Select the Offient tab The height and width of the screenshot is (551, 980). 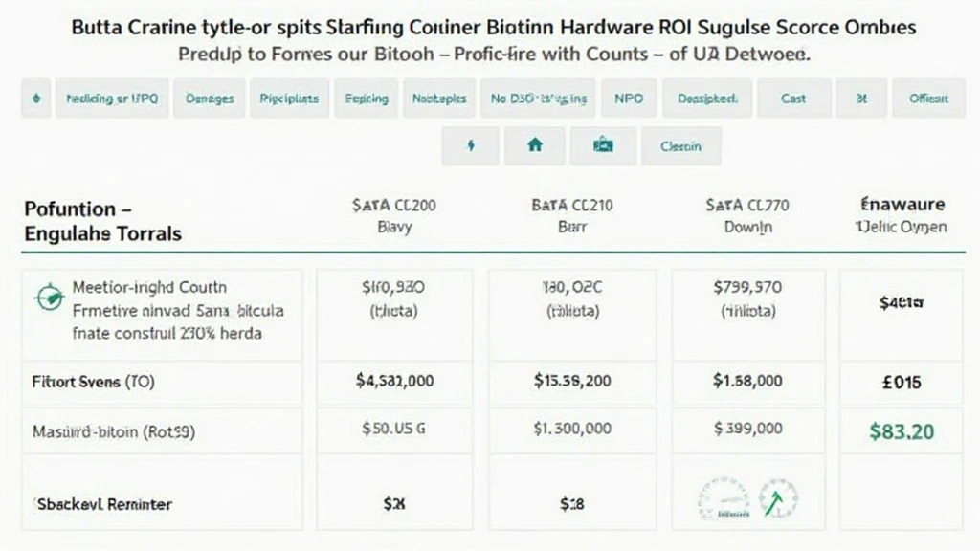pyautogui.click(x=928, y=98)
